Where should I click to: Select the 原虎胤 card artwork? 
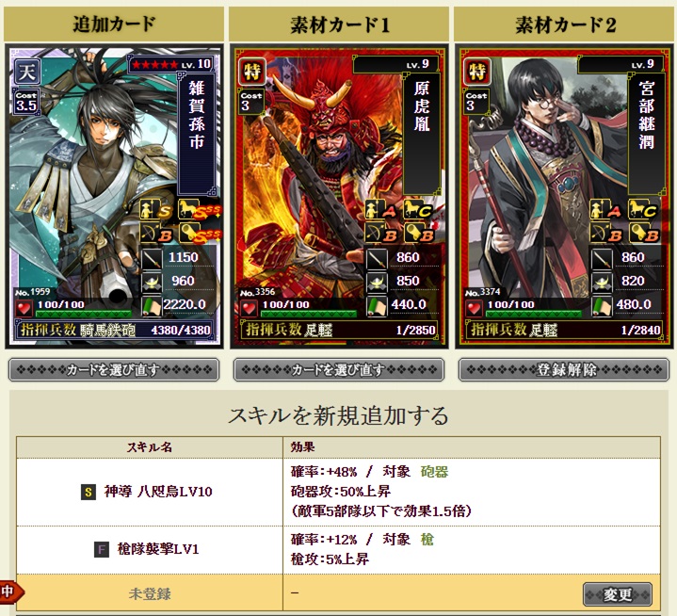(x=339, y=197)
